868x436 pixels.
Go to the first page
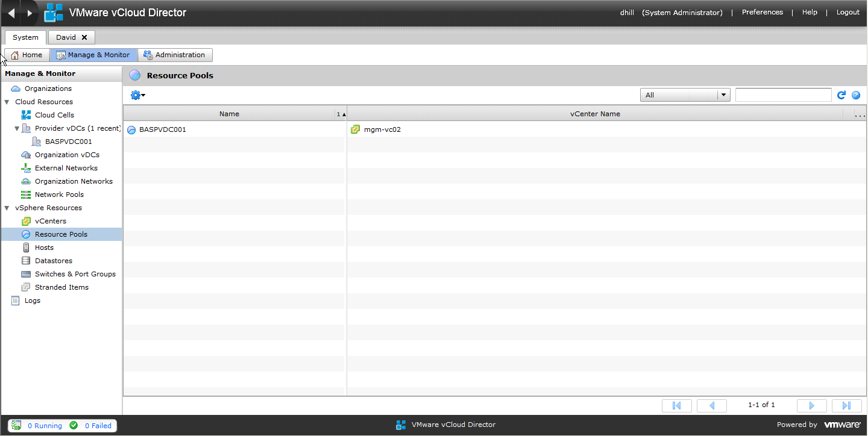pos(677,405)
